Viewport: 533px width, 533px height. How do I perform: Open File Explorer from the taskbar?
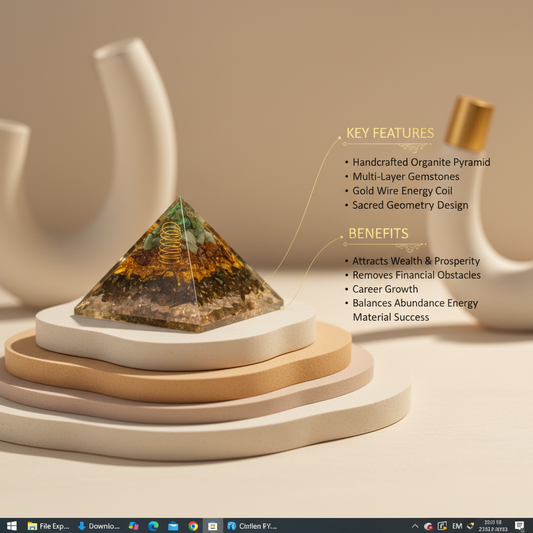(48, 526)
